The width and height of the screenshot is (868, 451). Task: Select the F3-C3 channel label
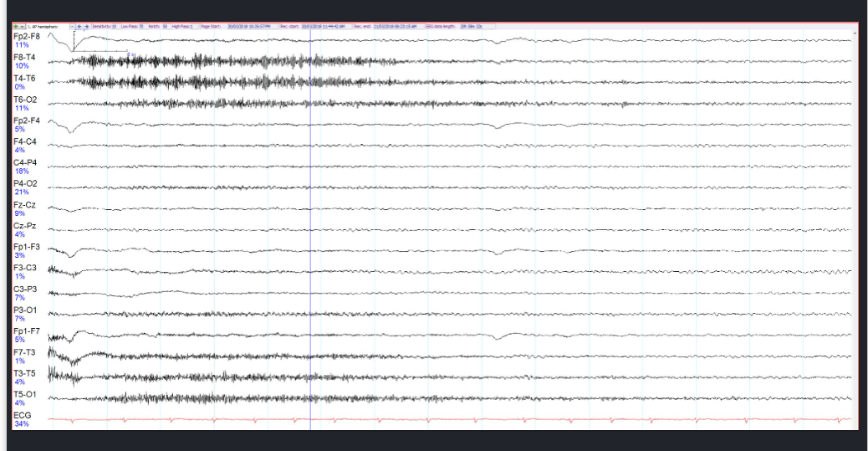point(25,268)
